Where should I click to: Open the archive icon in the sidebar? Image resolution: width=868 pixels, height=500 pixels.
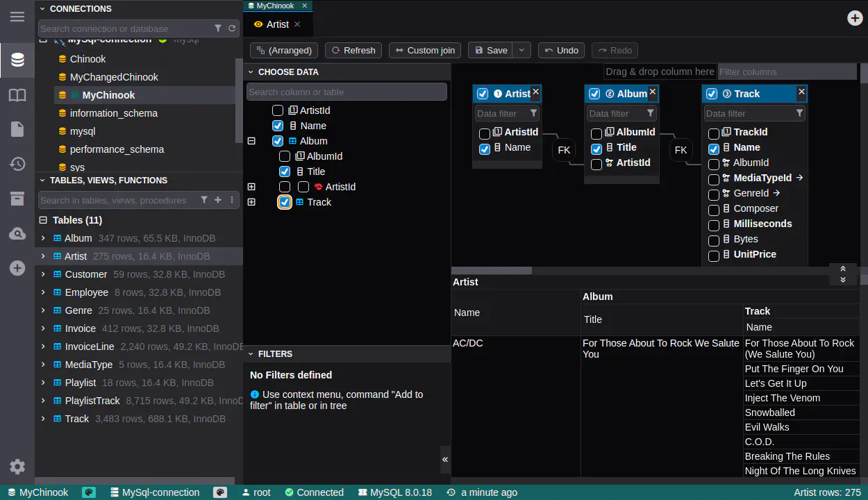(x=17, y=199)
